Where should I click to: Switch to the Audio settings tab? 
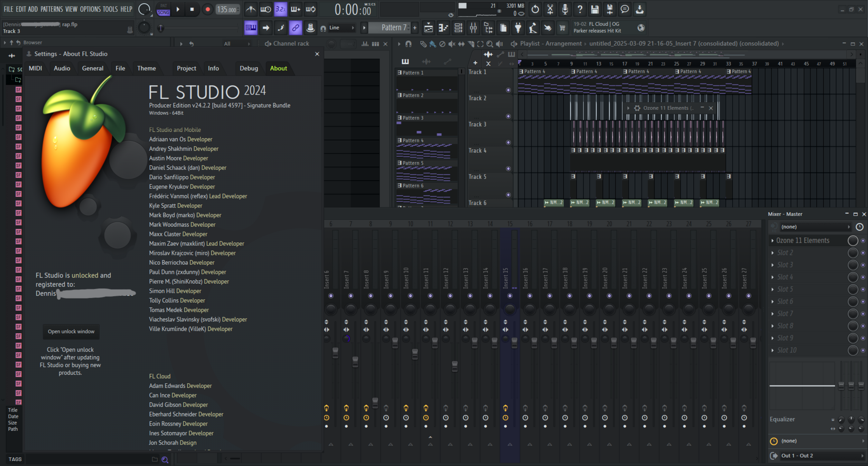click(x=62, y=68)
